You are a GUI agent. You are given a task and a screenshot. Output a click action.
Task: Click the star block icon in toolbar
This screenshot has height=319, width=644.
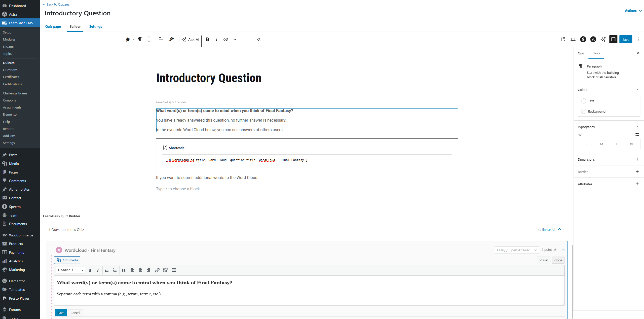(x=128, y=39)
